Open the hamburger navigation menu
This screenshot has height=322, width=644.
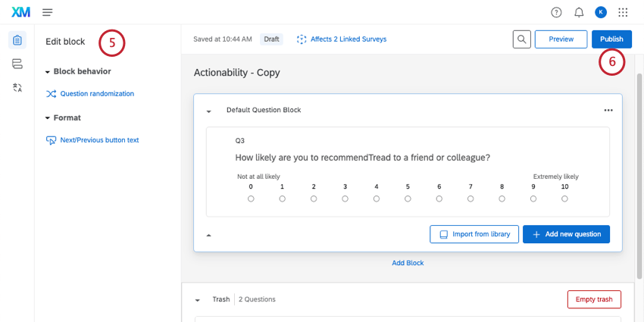pyautogui.click(x=48, y=12)
